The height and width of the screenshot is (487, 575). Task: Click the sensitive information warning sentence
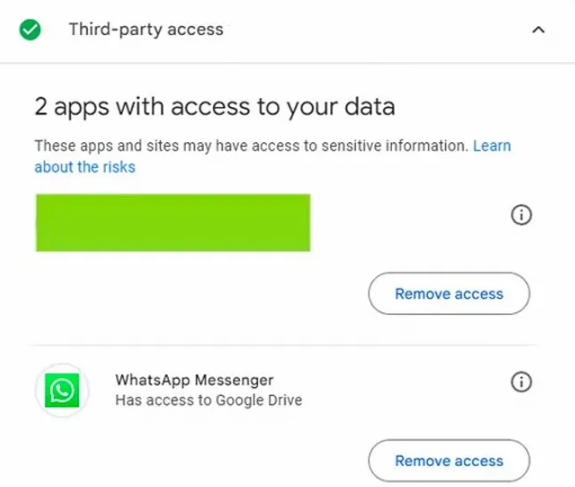252,146
